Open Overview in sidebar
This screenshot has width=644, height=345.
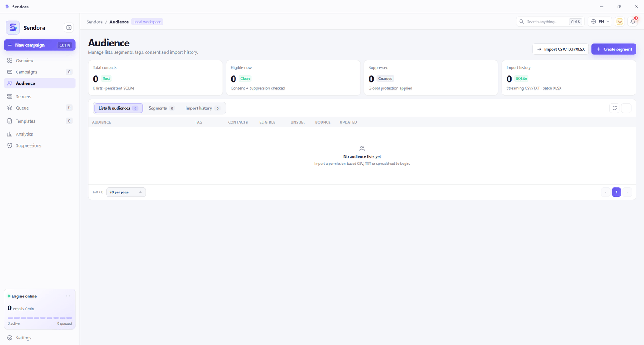(40, 60)
